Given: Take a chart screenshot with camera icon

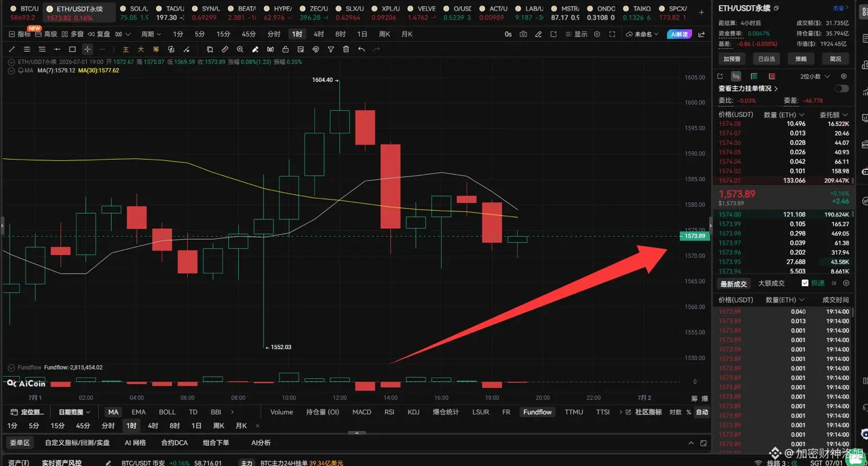Looking at the screenshot, I should click(523, 34).
